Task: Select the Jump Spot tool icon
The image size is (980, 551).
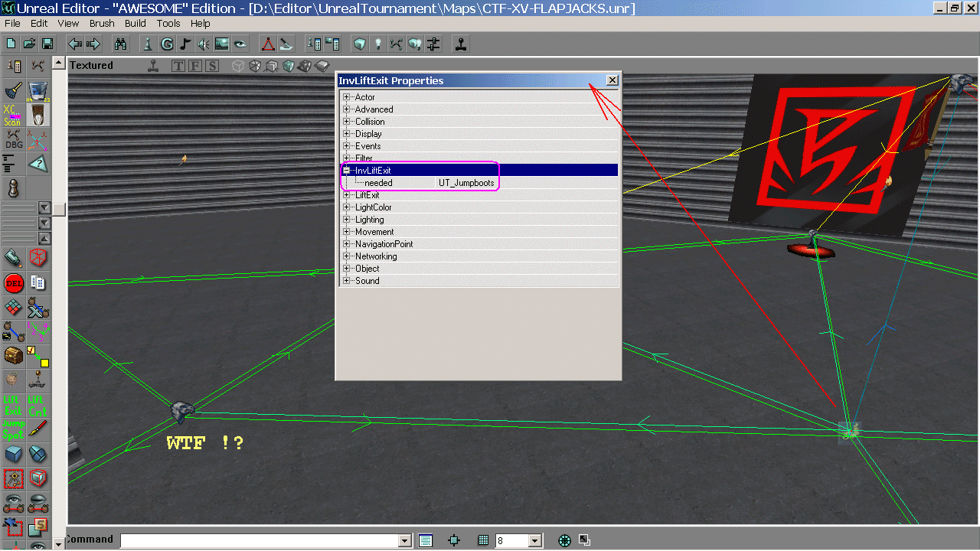Action: coord(13,429)
